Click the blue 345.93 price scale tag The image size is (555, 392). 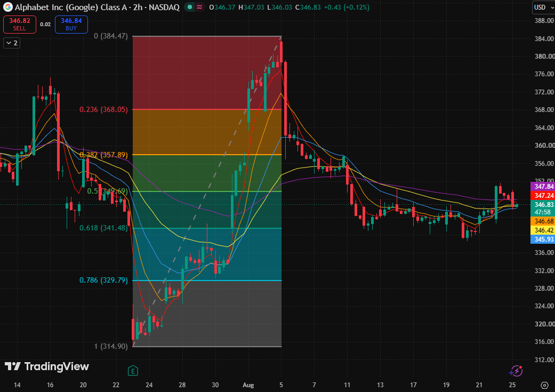click(x=543, y=239)
